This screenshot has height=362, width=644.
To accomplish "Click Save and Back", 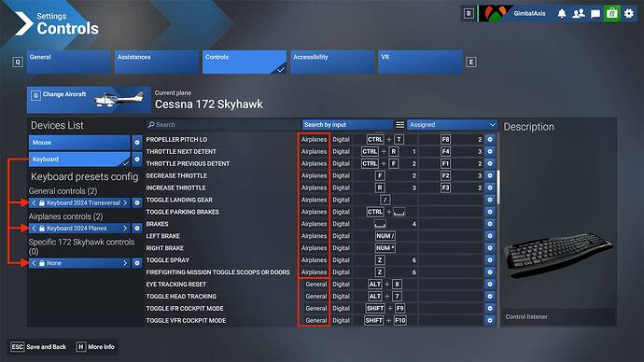I will point(38,347).
